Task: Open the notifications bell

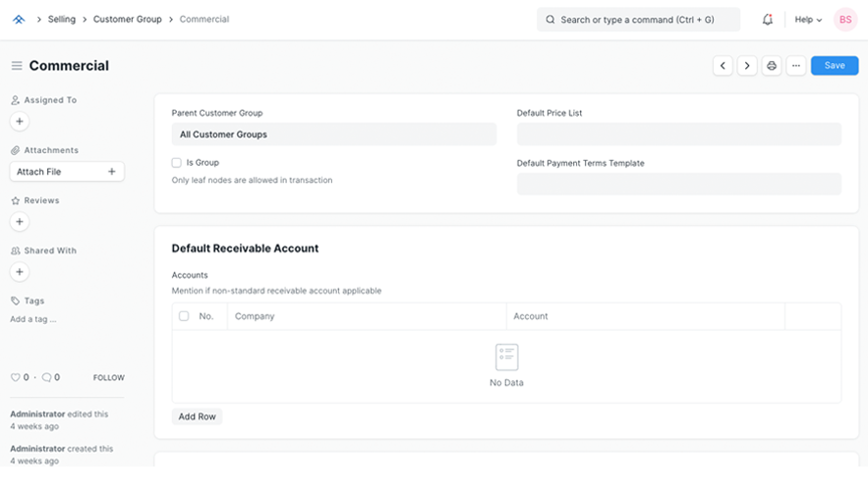Action: tap(768, 20)
